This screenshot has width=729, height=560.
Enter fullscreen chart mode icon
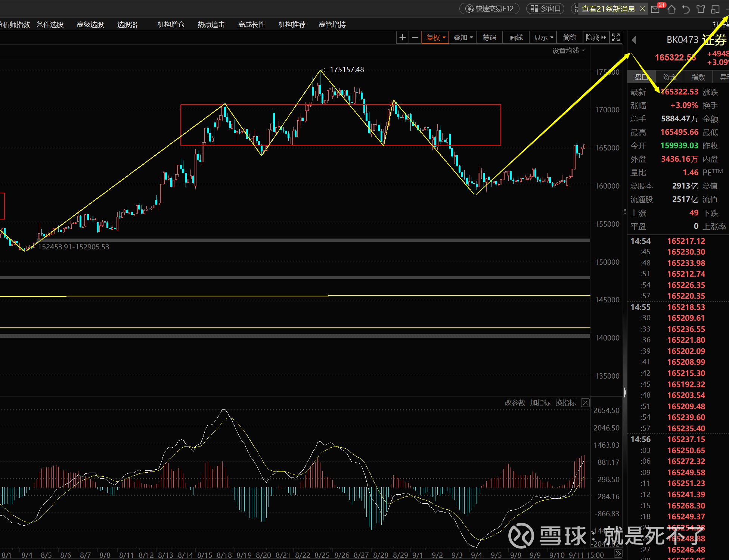tap(615, 37)
